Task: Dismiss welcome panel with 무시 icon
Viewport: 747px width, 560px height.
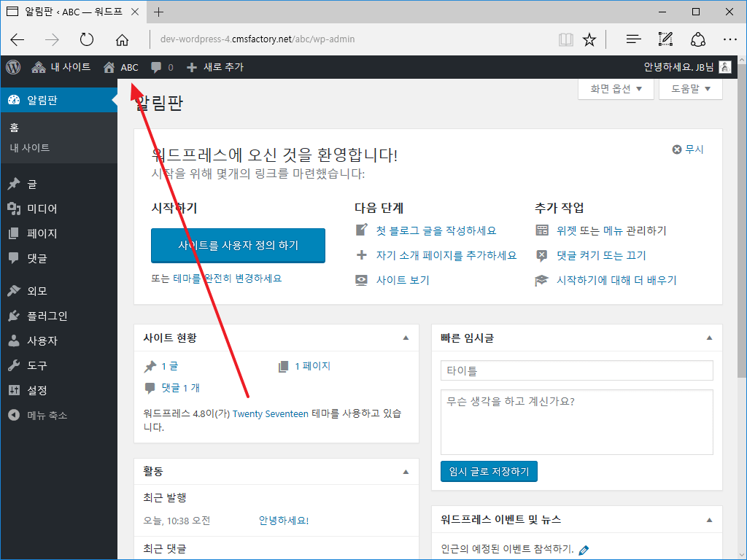Action: coord(676,149)
